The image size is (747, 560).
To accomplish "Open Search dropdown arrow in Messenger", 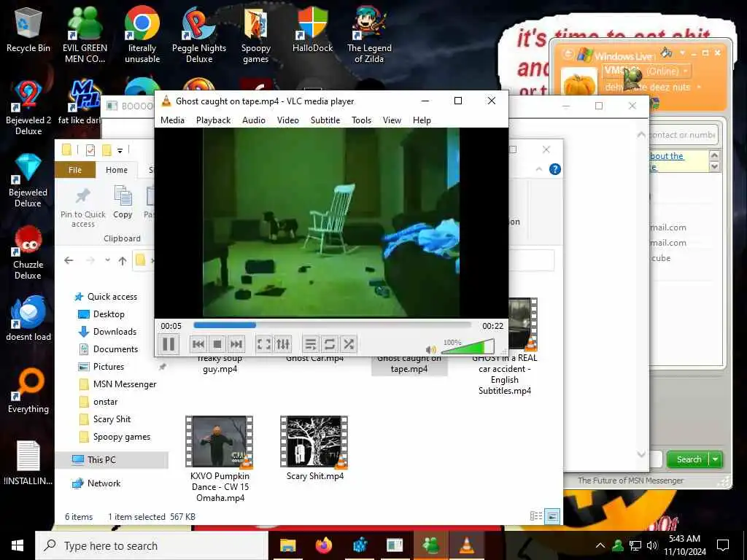I will click(x=716, y=459).
